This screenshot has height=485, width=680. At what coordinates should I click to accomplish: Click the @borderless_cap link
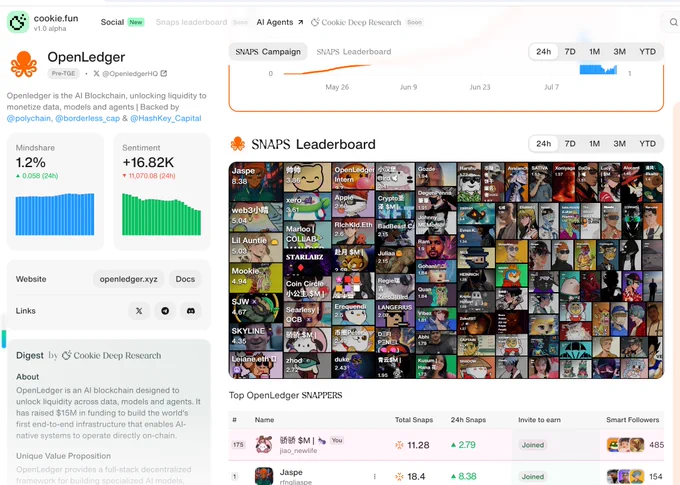pyautogui.click(x=87, y=118)
